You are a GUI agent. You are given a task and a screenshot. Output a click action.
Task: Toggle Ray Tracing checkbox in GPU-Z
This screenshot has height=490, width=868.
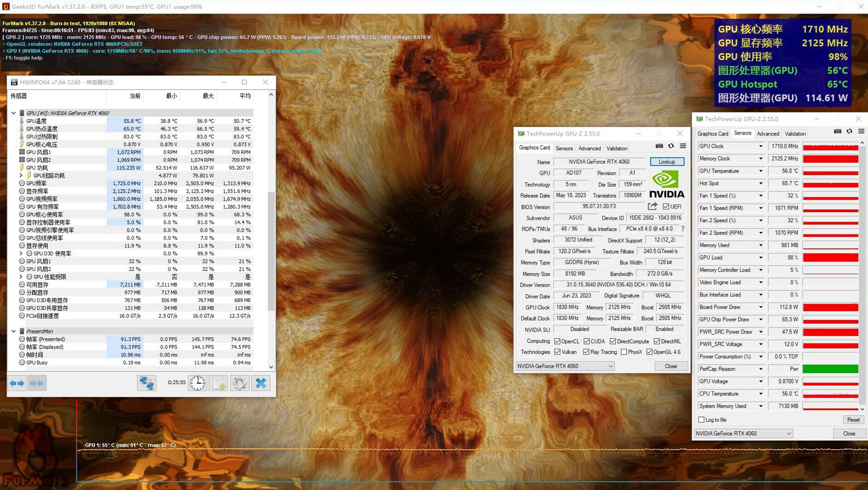586,352
